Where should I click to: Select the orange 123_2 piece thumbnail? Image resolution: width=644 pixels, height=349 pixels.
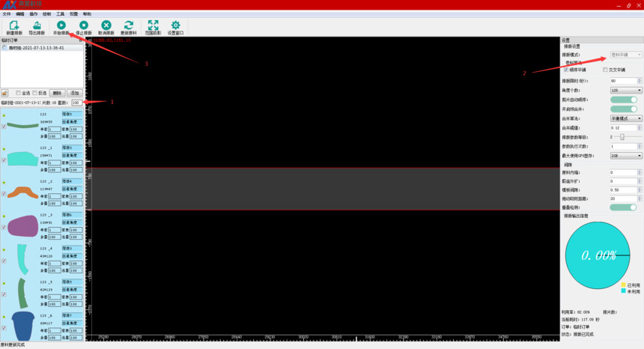coord(22,192)
